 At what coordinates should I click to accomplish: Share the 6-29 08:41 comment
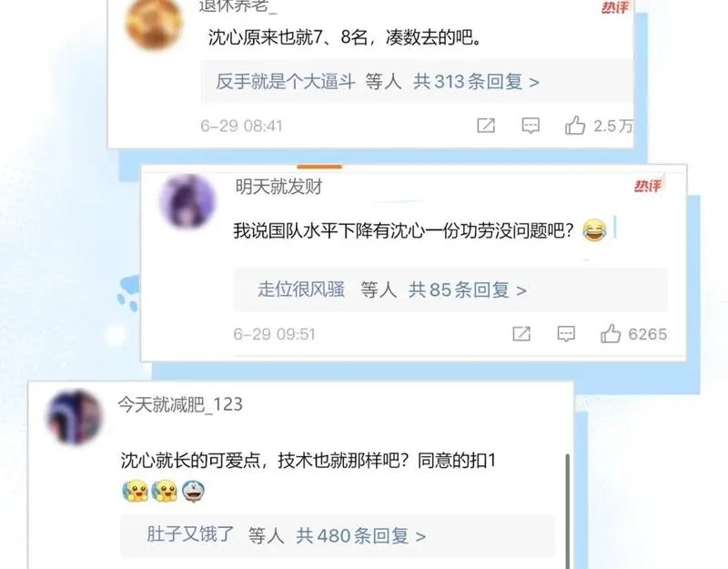(x=486, y=126)
